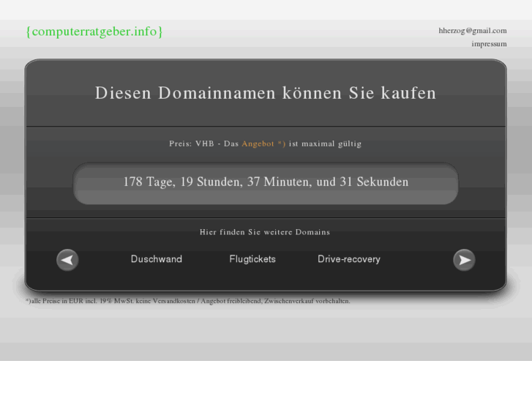The height and width of the screenshot is (399, 532).
Task: Click the heading Diesen Domainnamen können Sie kaufen
Action: [266, 93]
